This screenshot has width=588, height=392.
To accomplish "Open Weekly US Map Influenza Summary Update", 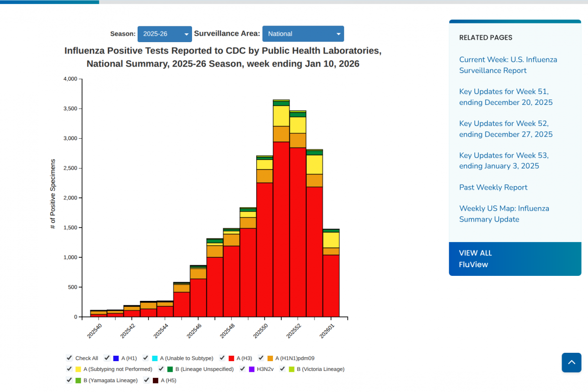I will (x=504, y=214).
